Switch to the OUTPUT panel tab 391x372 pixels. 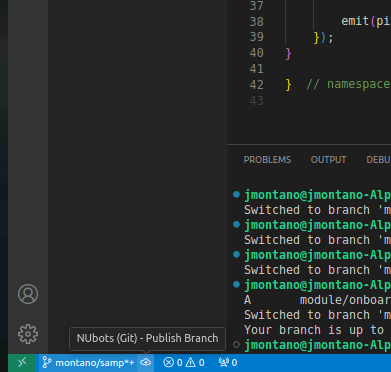(x=328, y=160)
